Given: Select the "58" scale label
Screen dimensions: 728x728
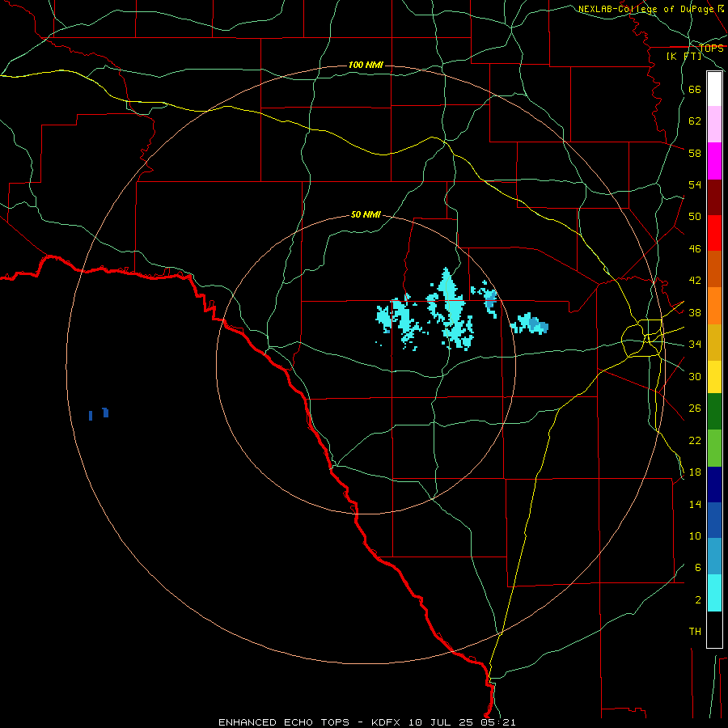Looking at the screenshot, I should [x=695, y=153].
